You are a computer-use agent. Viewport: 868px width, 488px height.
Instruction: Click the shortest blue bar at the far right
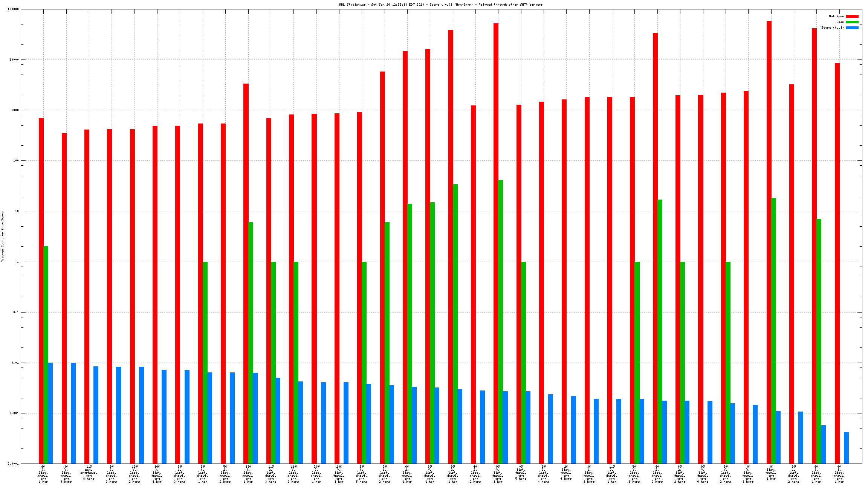pos(846,448)
